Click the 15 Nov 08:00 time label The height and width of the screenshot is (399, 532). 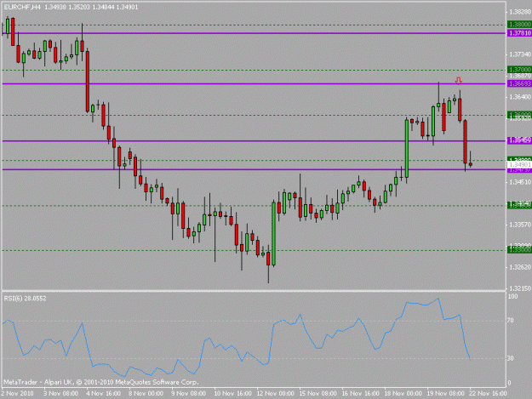click(317, 393)
